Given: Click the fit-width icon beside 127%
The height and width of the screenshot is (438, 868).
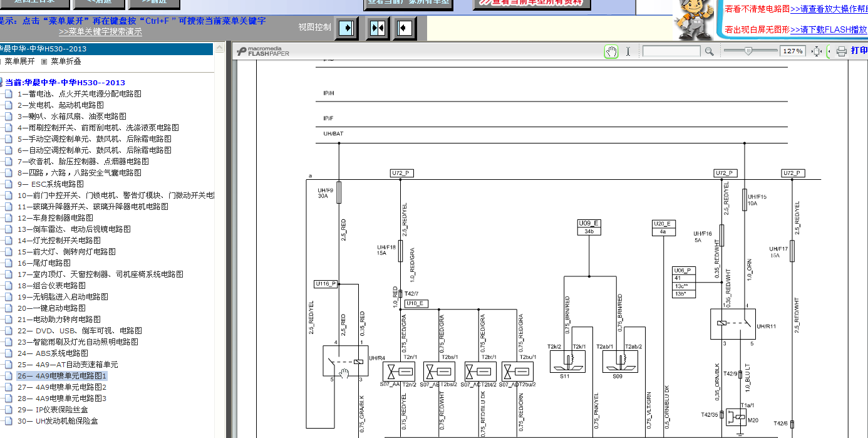Looking at the screenshot, I should click(x=816, y=51).
